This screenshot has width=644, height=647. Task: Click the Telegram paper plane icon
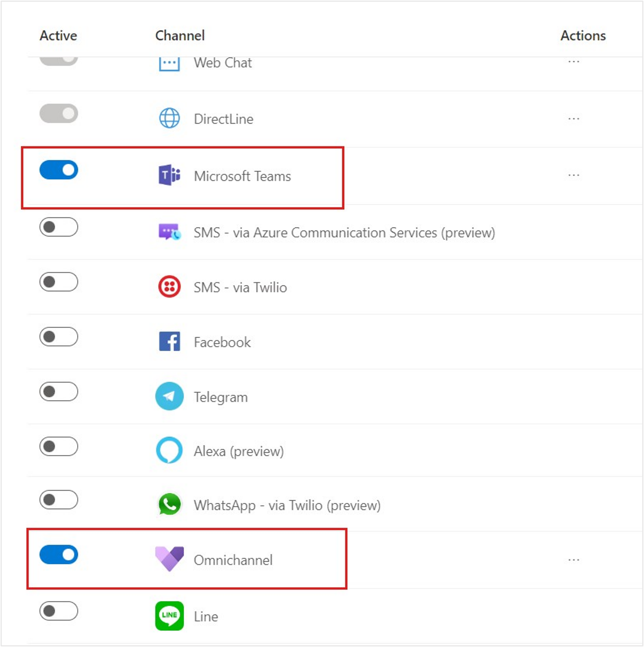[169, 396]
